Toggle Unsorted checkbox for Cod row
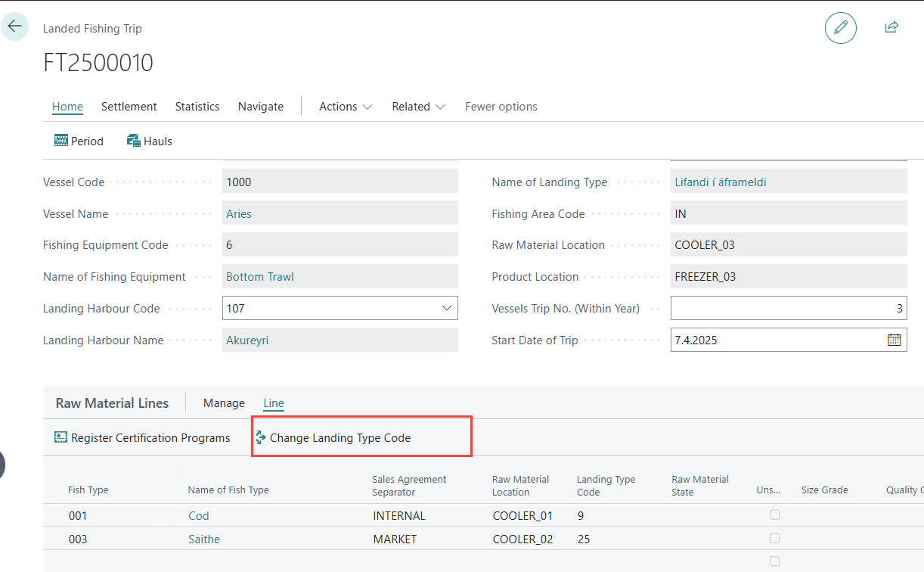 pos(774,515)
